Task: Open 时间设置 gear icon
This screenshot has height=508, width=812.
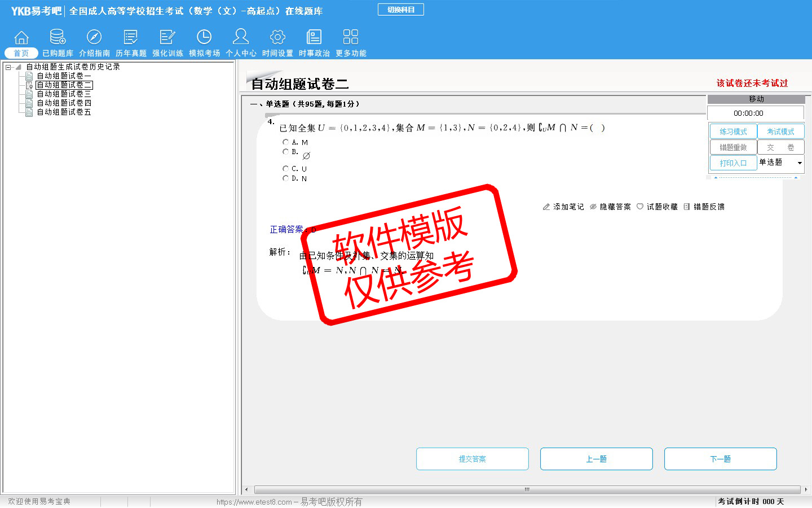Action: (277, 37)
